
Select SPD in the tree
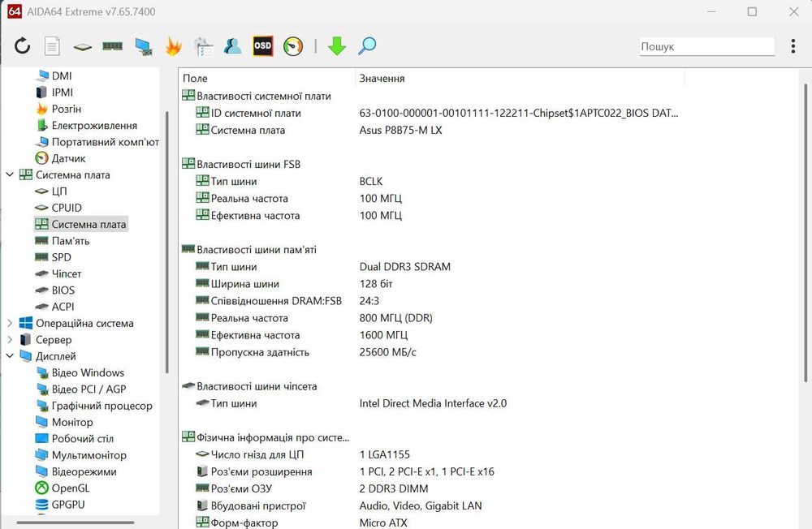coord(53,257)
